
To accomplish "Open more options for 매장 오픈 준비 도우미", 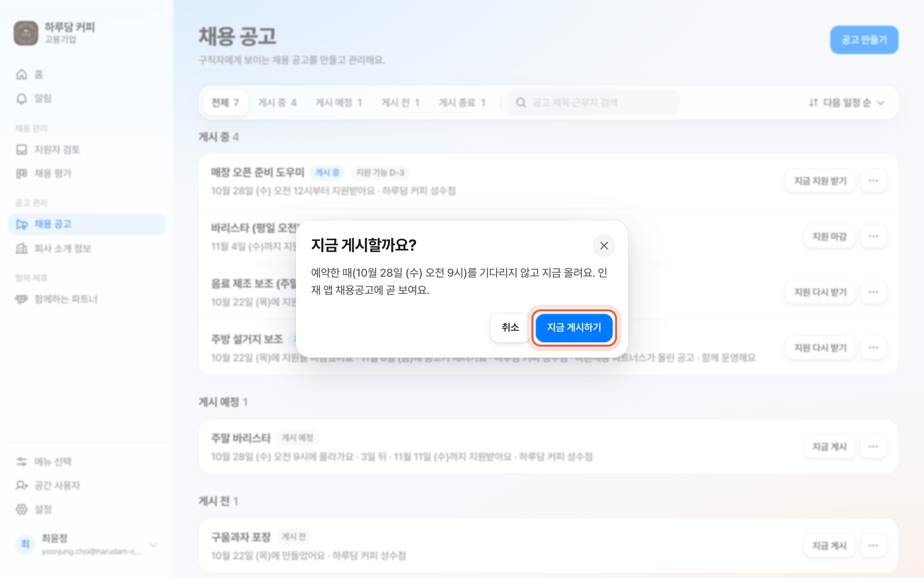I will [873, 181].
